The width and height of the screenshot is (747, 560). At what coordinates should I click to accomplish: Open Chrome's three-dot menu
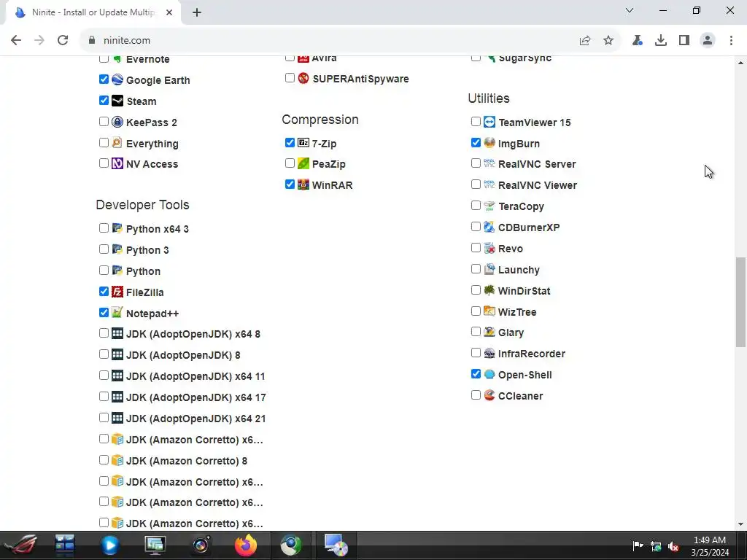coord(731,41)
